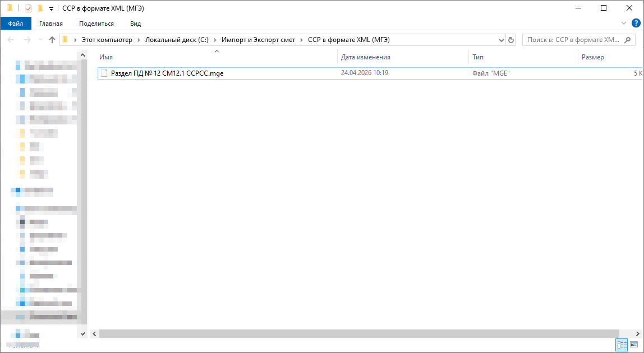
Task: Go forward with the right arrow
Action: (x=27, y=40)
